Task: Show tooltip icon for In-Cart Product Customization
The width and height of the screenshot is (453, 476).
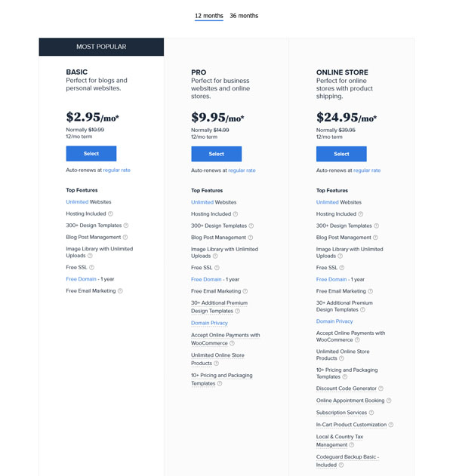Action: point(391,425)
